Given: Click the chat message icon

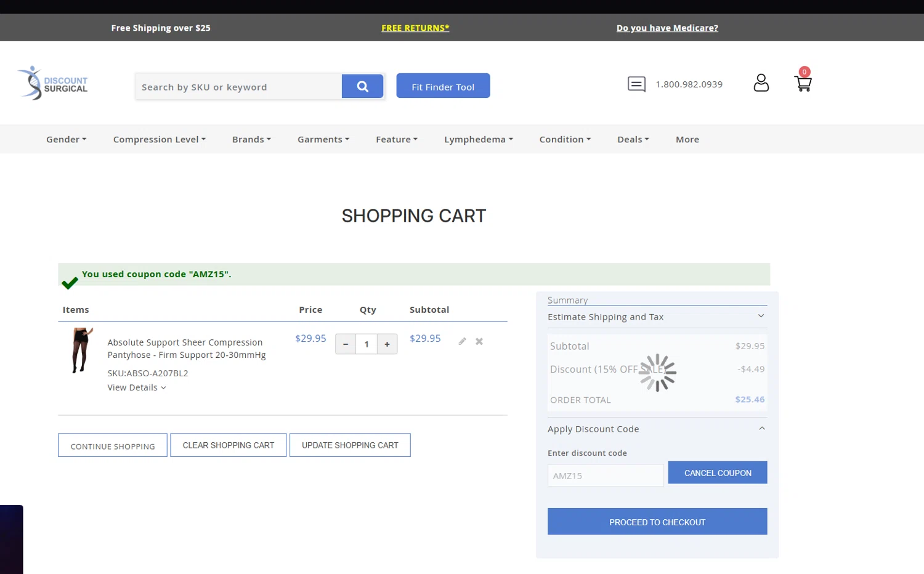Looking at the screenshot, I should click(x=636, y=84).
